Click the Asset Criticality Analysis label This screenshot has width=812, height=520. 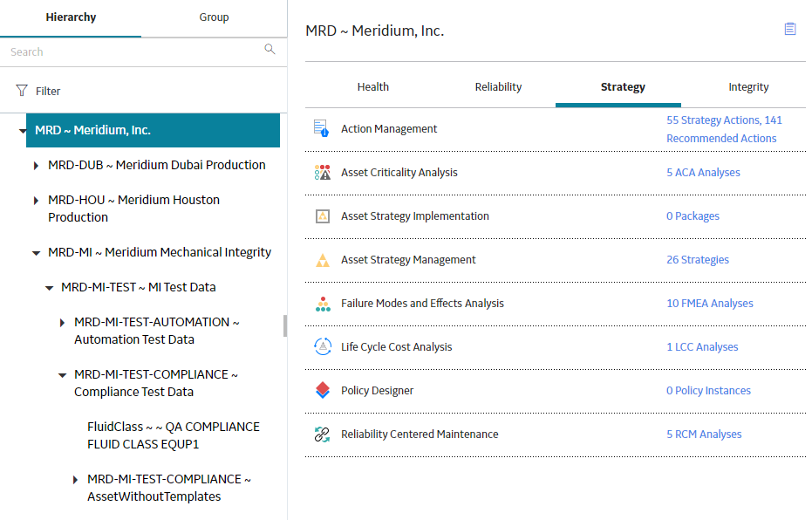coord(399,173)
